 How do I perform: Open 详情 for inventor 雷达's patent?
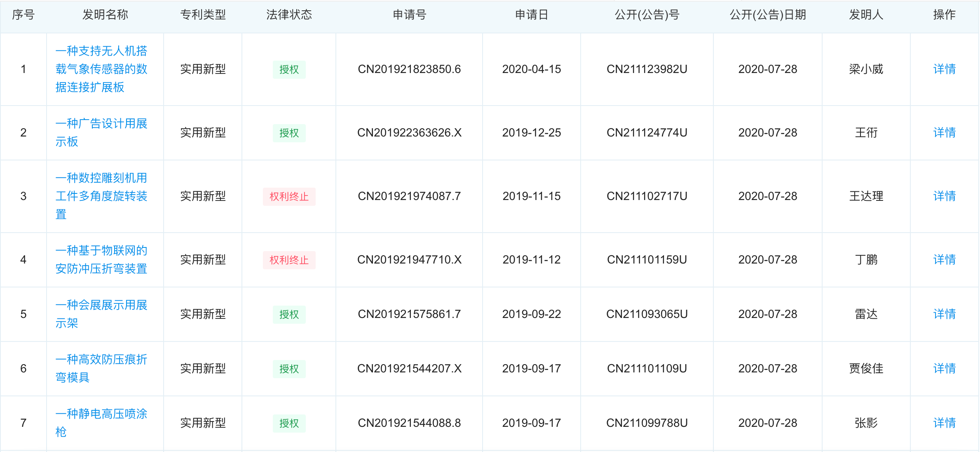(x=944, y=314)
